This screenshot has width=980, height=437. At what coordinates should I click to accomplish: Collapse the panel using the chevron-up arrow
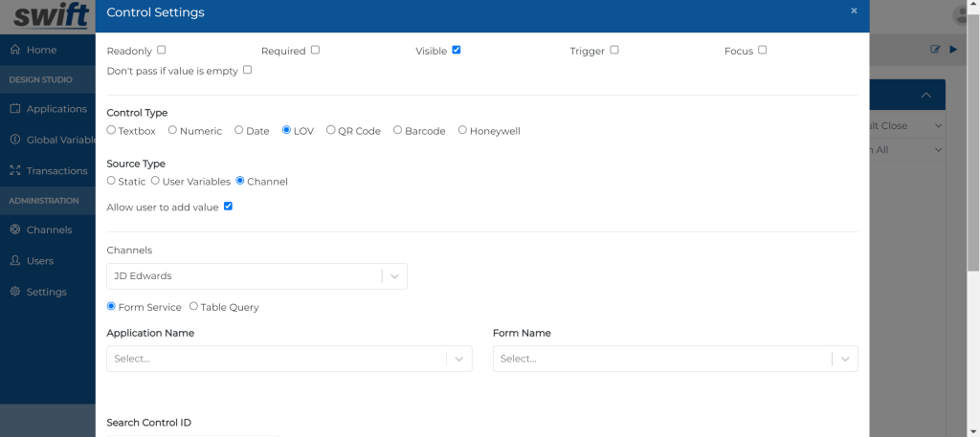tap(925, 96)
